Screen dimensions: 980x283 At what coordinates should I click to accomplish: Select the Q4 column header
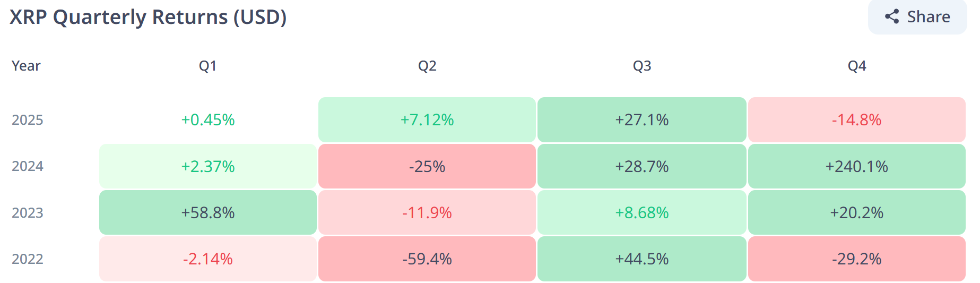tap(857, 66)
